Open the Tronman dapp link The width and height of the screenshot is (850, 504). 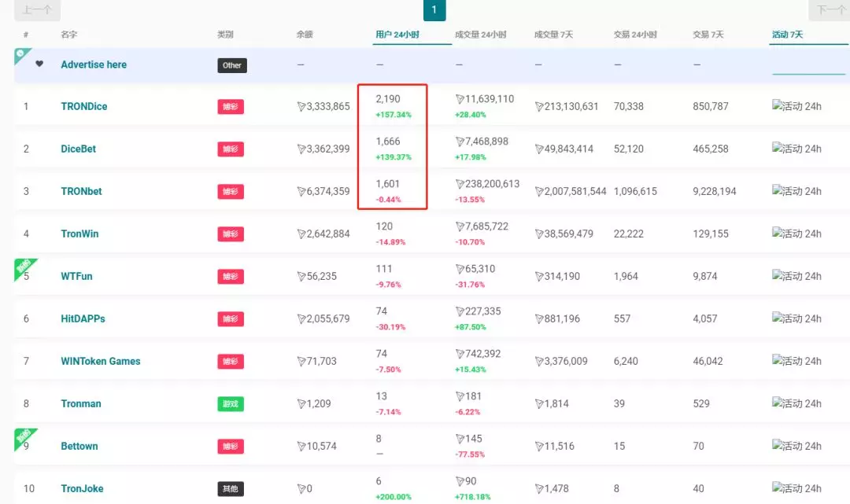click(x=81, y=403)
